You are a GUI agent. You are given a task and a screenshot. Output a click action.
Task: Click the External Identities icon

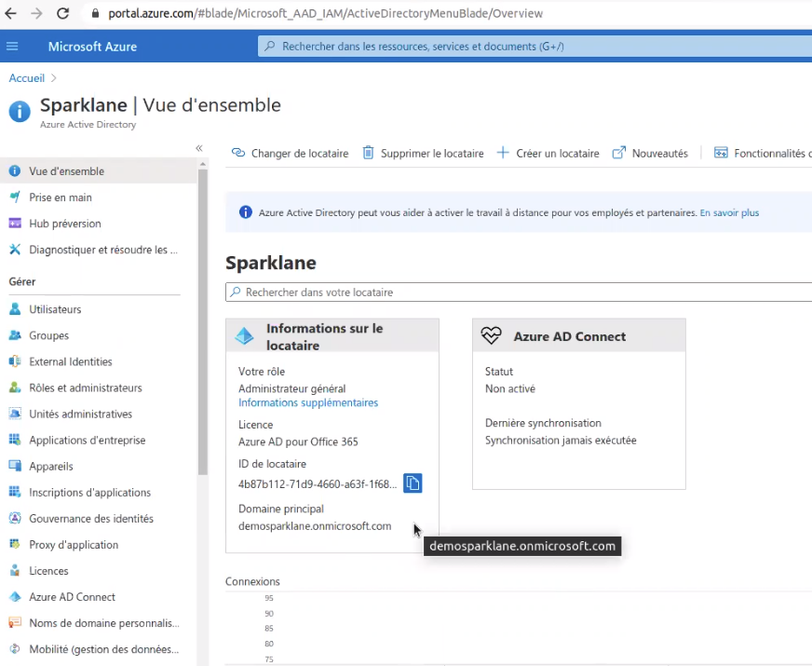click(15, 361)
